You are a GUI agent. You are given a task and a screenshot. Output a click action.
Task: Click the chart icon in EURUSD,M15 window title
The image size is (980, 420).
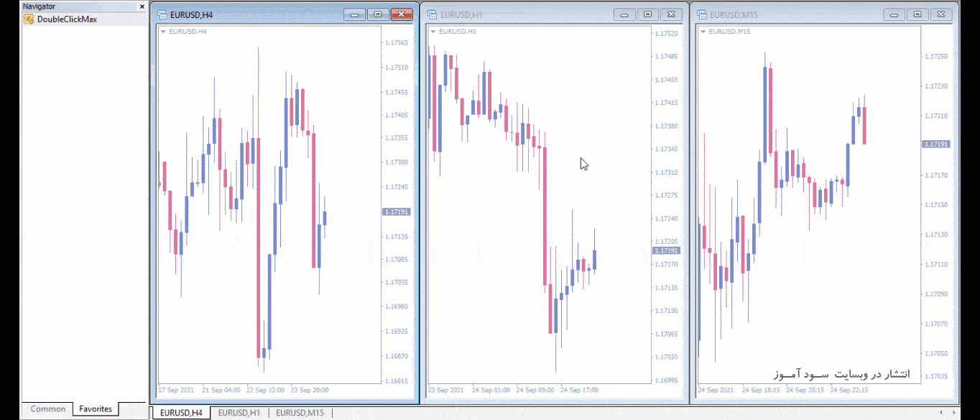[x=703, y=14]
